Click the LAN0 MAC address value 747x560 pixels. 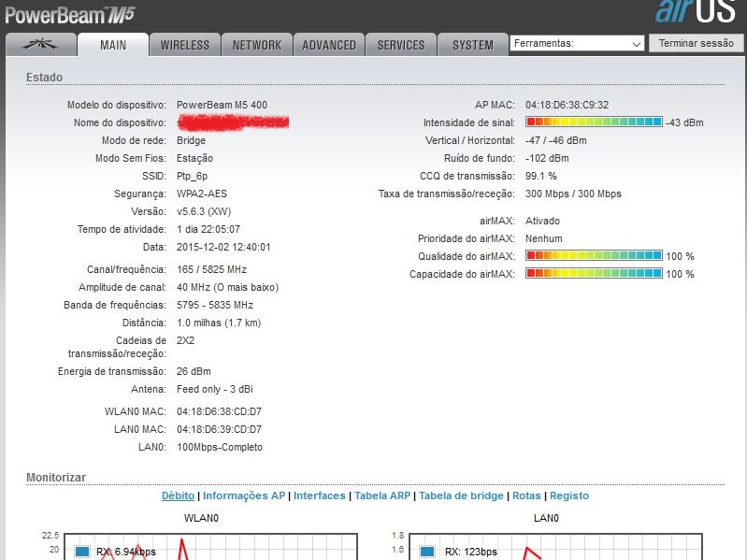point(219,429)
